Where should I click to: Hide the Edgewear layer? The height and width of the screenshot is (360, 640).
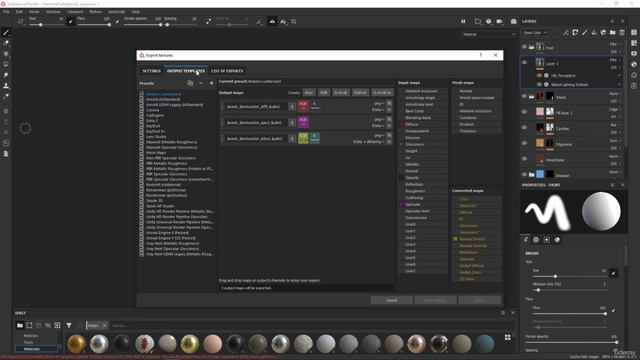tap(524, 143)
